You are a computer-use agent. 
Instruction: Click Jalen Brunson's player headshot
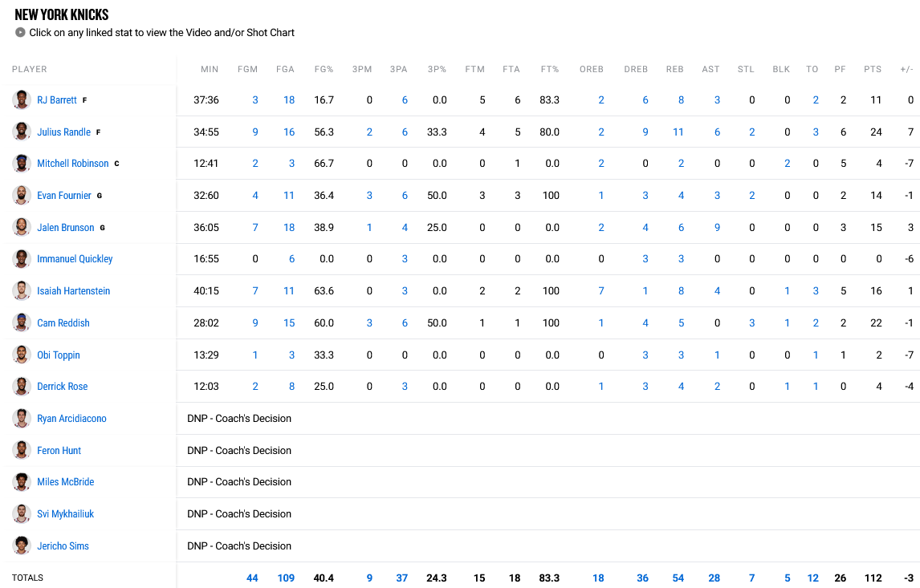[22, 228]
